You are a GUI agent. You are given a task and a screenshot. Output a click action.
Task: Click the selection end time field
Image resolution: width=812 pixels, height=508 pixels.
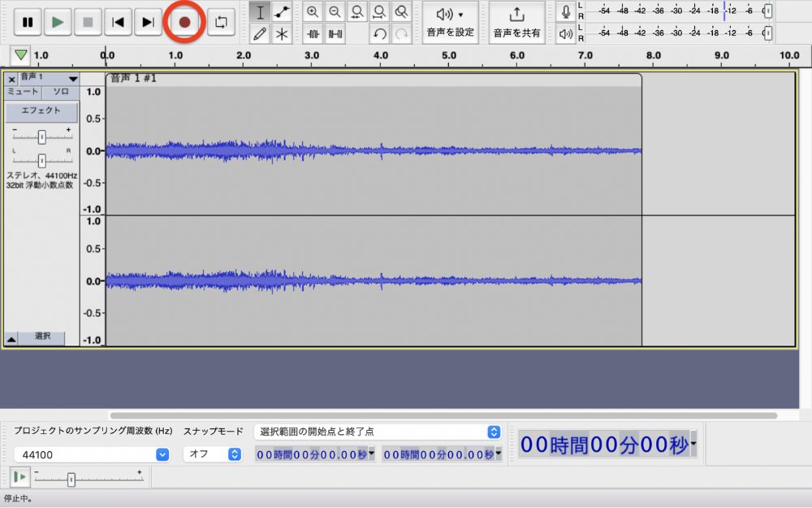point(438,454)
